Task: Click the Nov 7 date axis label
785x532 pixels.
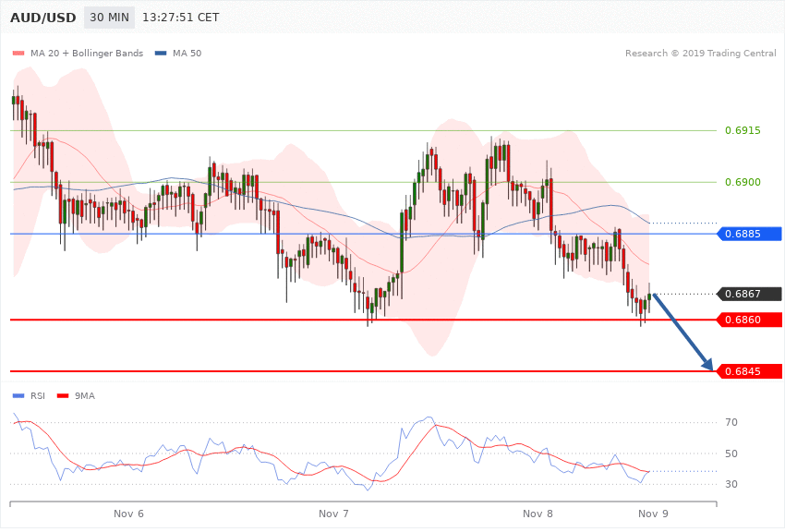Action: [x=333, y=514]
